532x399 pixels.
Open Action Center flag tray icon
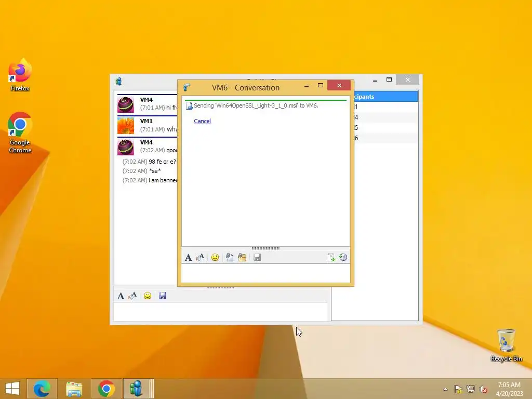[x=458, y=389]
